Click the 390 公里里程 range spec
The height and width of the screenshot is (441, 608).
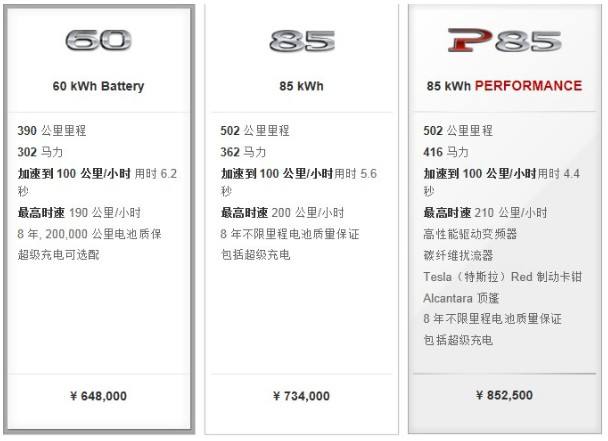pos(50,131)
